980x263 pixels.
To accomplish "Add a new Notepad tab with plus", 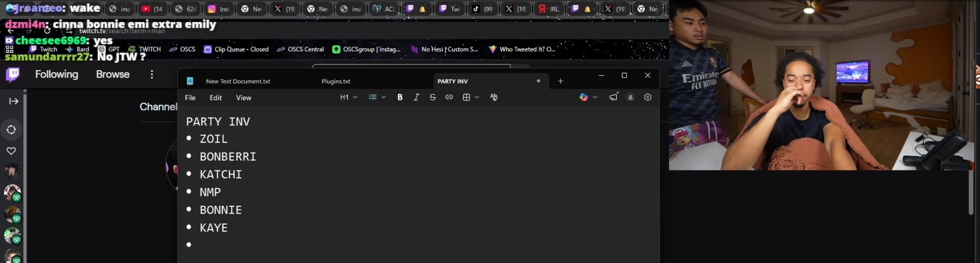I will coord(560,81).
